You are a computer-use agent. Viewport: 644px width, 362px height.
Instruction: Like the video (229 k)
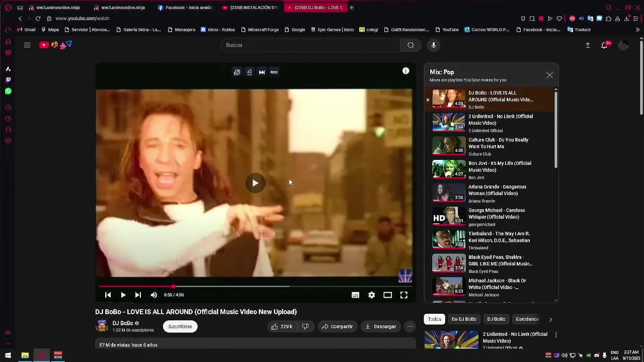(x=281, y=327)
